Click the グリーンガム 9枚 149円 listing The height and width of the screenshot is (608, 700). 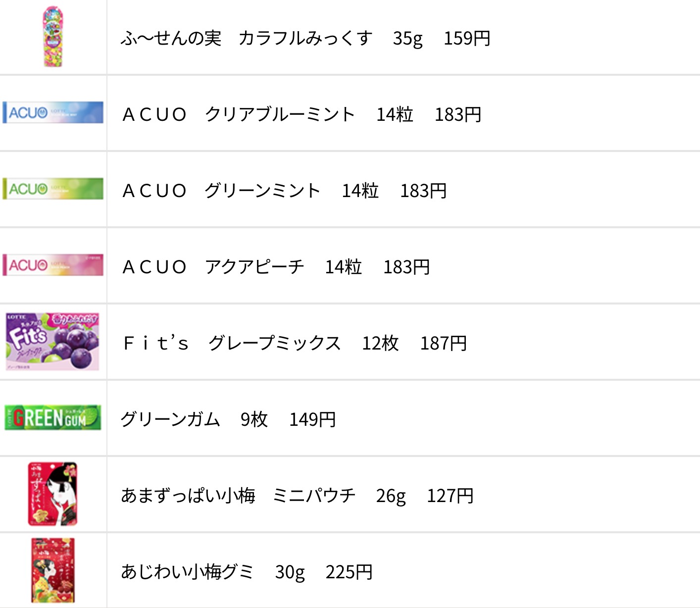point(228,419)
